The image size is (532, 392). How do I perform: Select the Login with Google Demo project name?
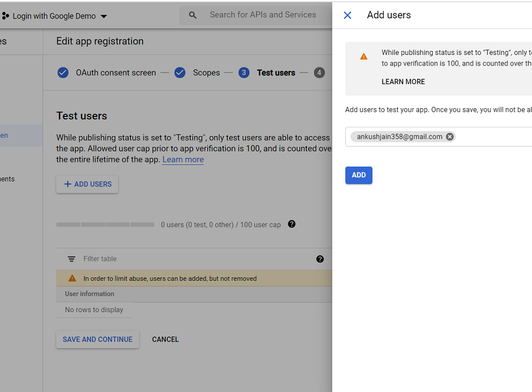pyautogui.click(x=54, y=16)
